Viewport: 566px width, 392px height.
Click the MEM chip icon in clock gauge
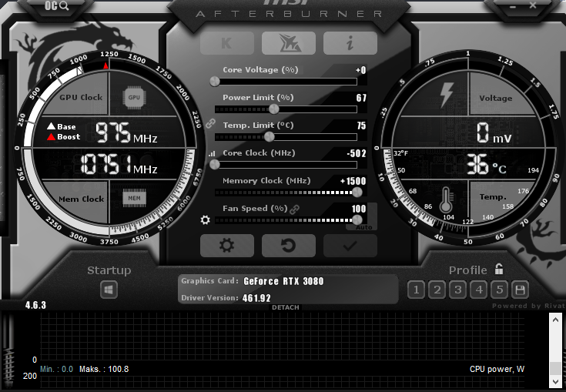tap(134, 198)
